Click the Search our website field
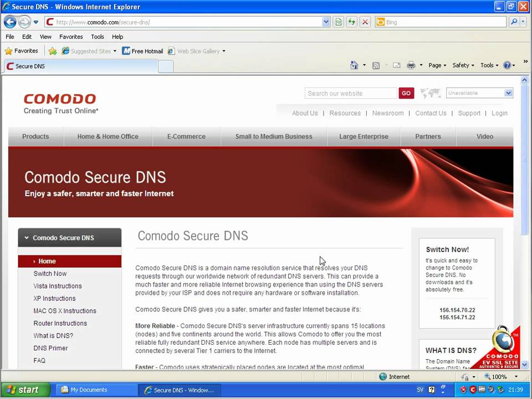This screenshot has width=532, height=399. coord(350,93)
